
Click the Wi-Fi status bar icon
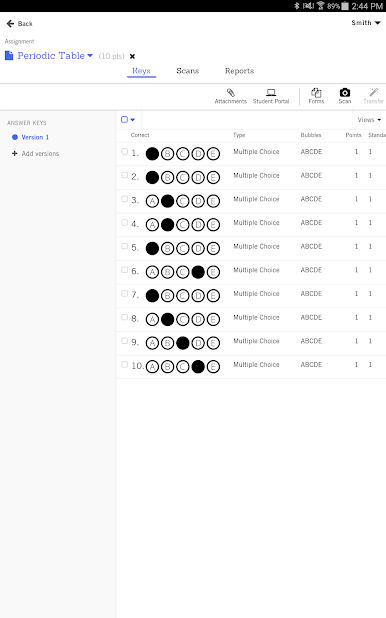click(x=320, y=6)
